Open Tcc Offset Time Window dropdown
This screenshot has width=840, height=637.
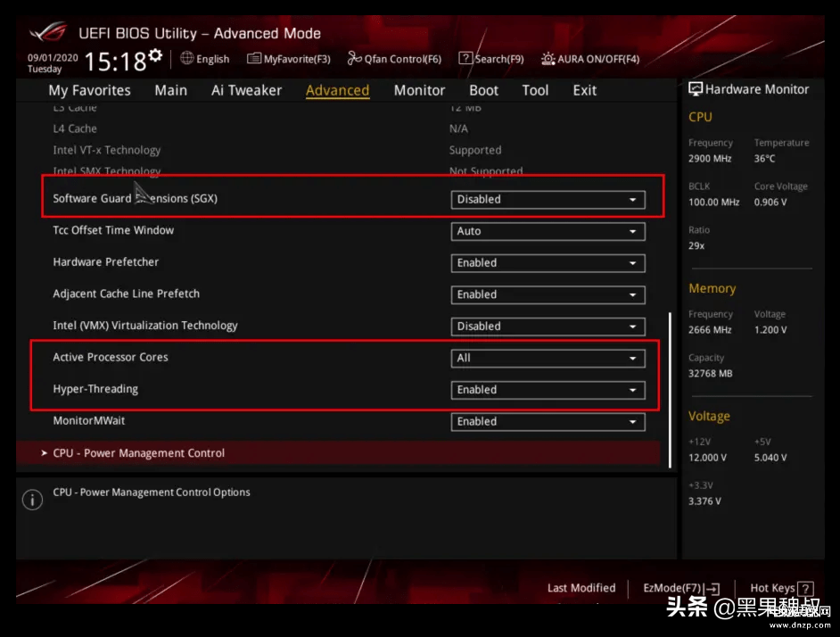(548, 231)
